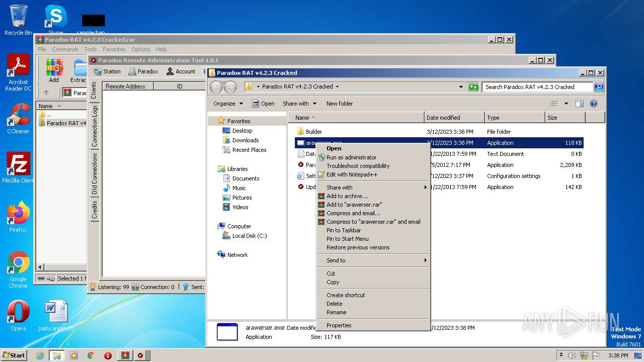The height and width of the screenshot is (362, 644).
Task: Click the Windows Start button
Action: (14, 355)
